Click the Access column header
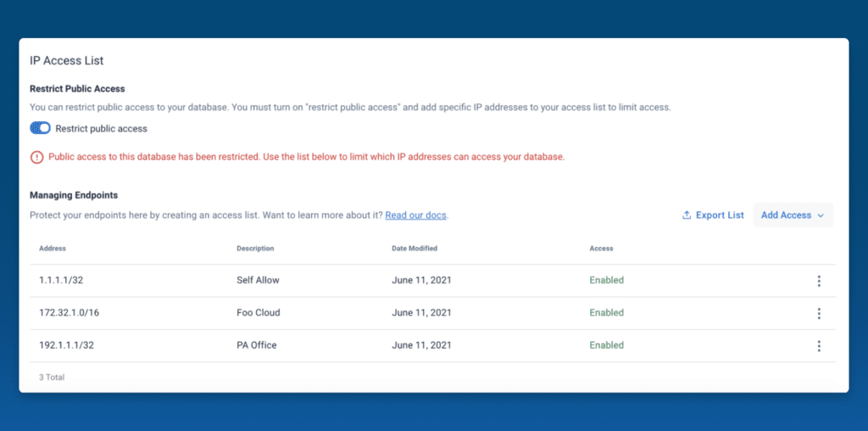868x431 pixels. (601, 249)
